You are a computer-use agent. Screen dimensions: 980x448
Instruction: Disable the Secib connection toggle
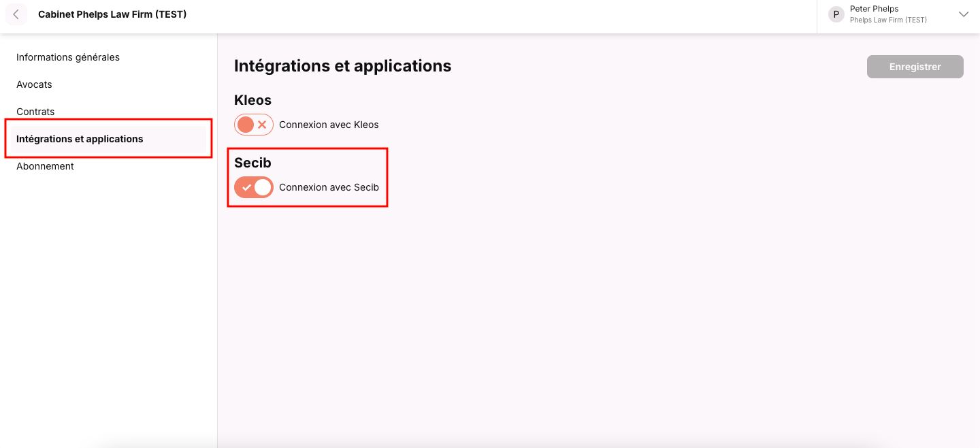click(x=253, y=187)
